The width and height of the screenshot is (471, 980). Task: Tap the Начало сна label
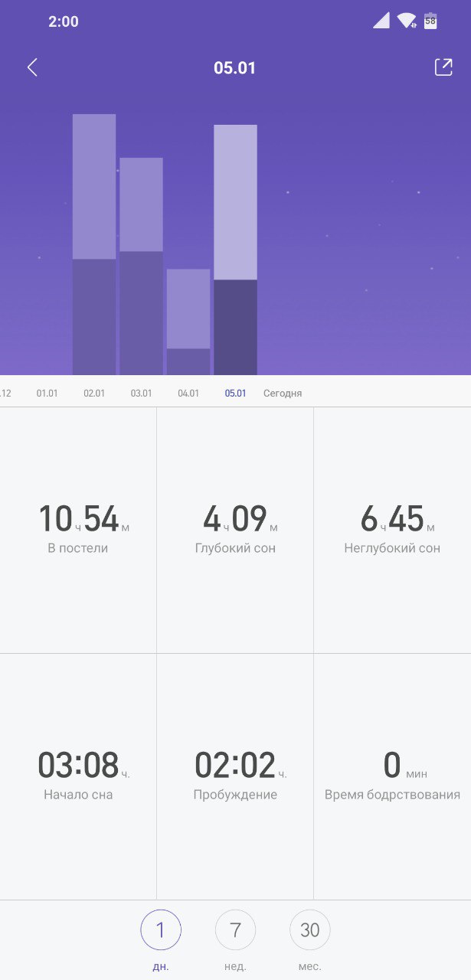(78, 795)
